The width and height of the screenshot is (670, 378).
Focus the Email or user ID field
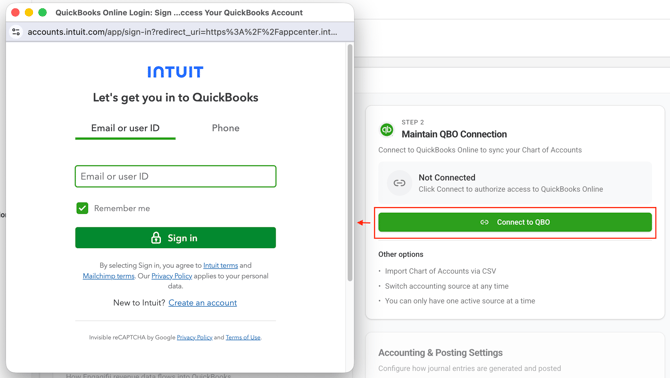pyautogui.click(x=176, y=176)
